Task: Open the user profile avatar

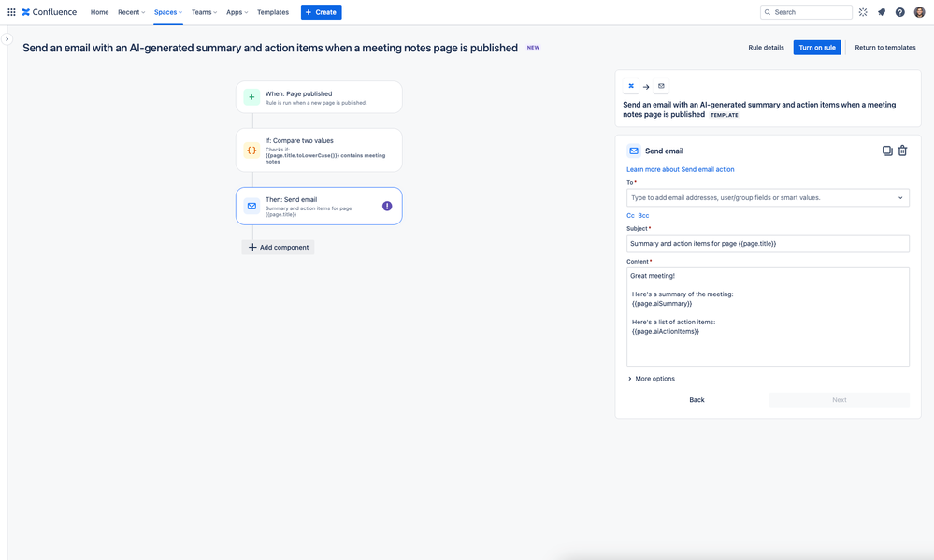Action: (919, 12)
